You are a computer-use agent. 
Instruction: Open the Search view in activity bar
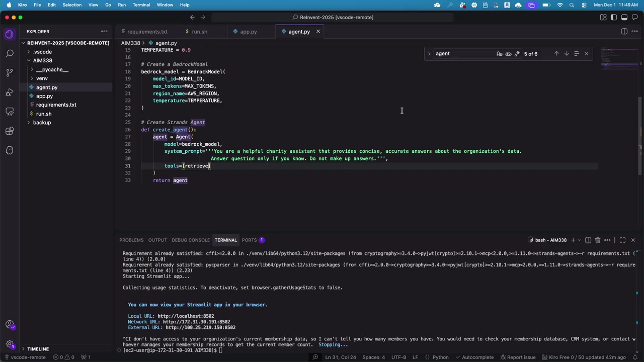click(10, 53)
